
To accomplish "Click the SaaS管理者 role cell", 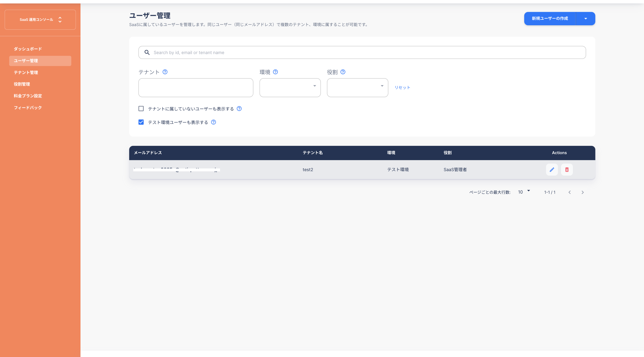I will 455,170.
